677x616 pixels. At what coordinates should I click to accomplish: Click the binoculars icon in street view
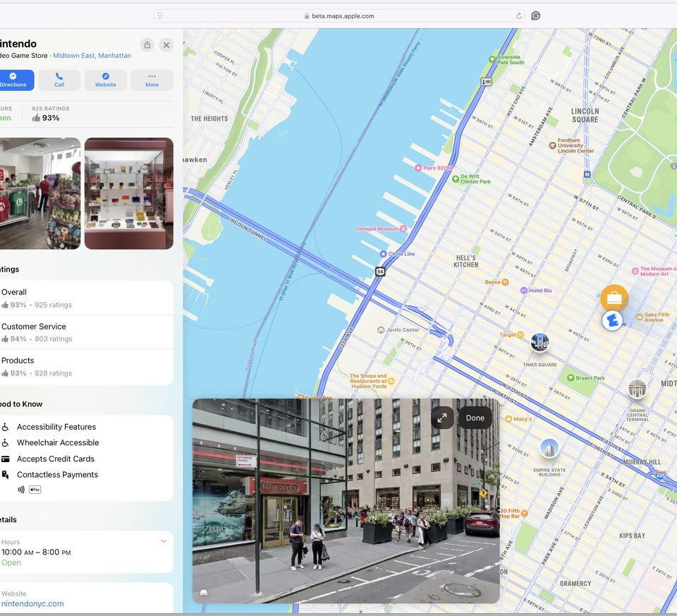click(x=204, y=593)
